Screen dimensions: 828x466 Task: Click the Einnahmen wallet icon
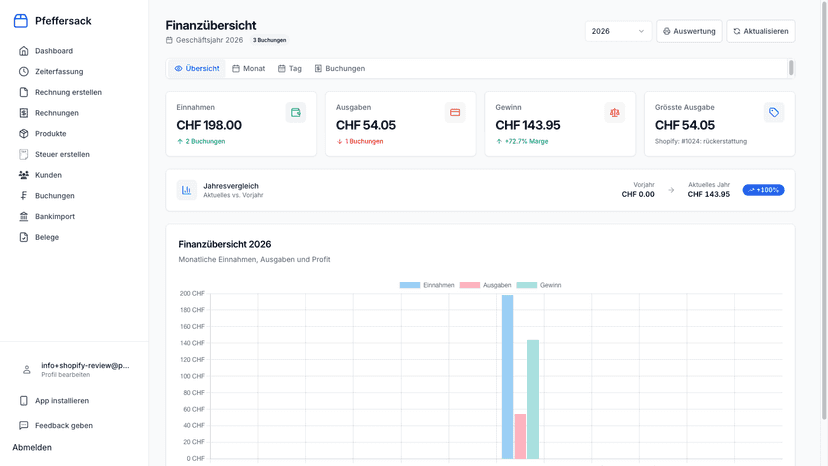[x=296, y=113]
